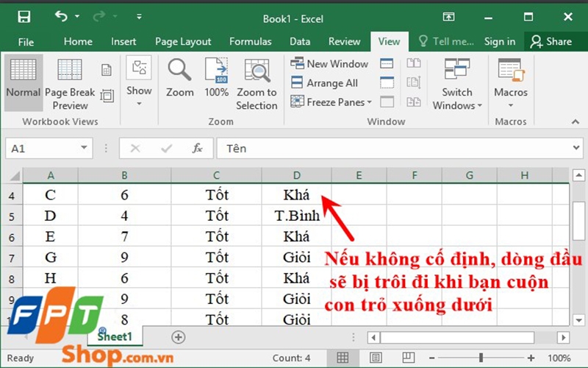Select the View tab
This screenshot has width=588, height=368.
(389, 41)
